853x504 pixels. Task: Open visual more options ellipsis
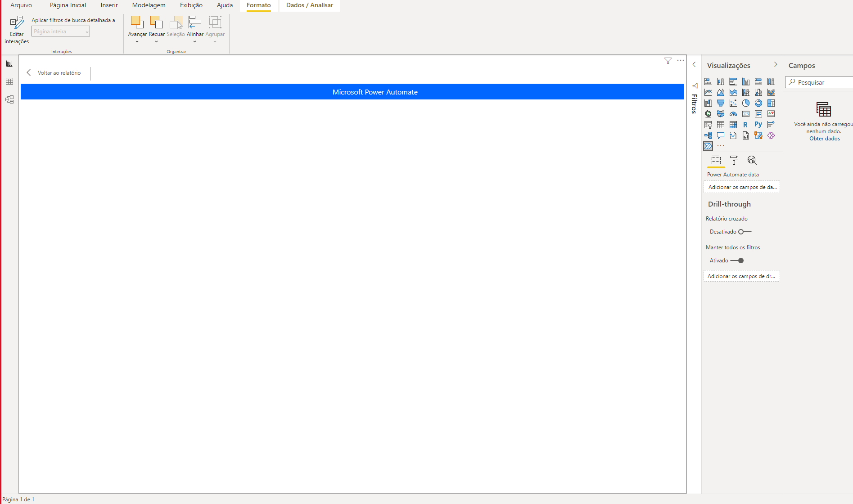(x=681, y=60)
